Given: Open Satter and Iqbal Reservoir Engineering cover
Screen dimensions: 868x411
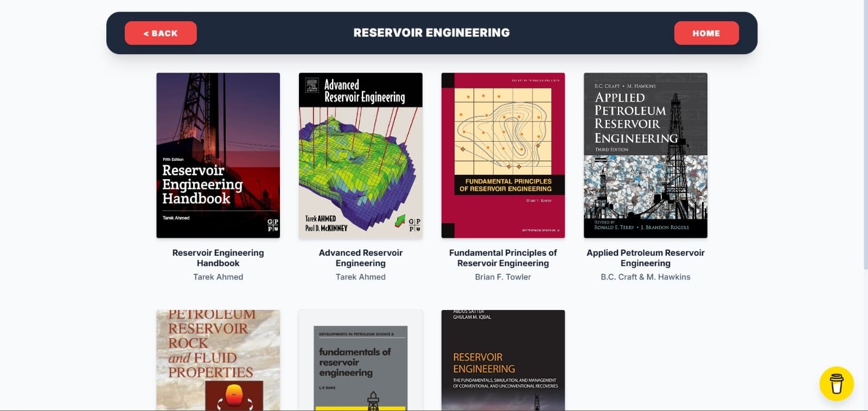Looking at the screenshot, I should (503, 359).
